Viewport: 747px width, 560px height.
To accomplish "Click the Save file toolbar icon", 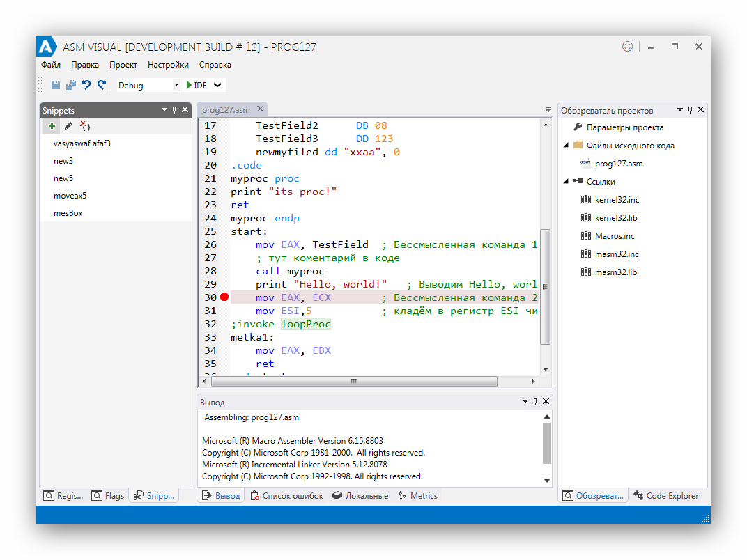I will pyautogui.click(x=56, y=85).
